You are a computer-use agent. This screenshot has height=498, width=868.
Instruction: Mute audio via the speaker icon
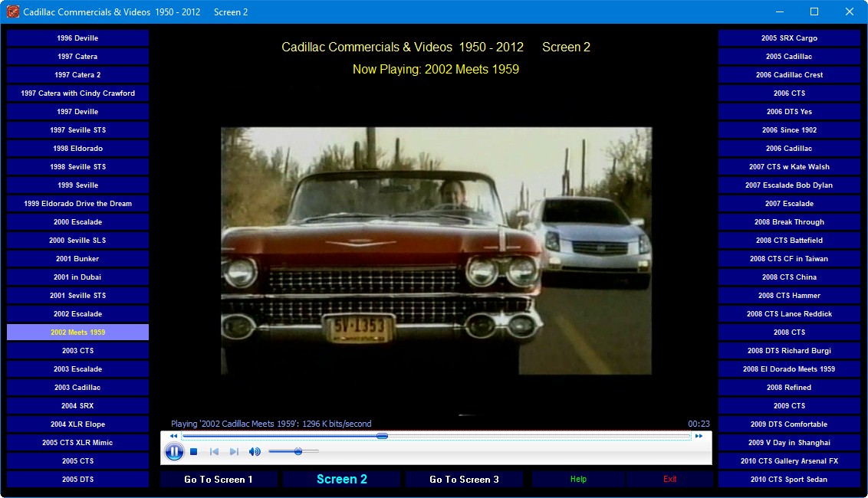255,451
